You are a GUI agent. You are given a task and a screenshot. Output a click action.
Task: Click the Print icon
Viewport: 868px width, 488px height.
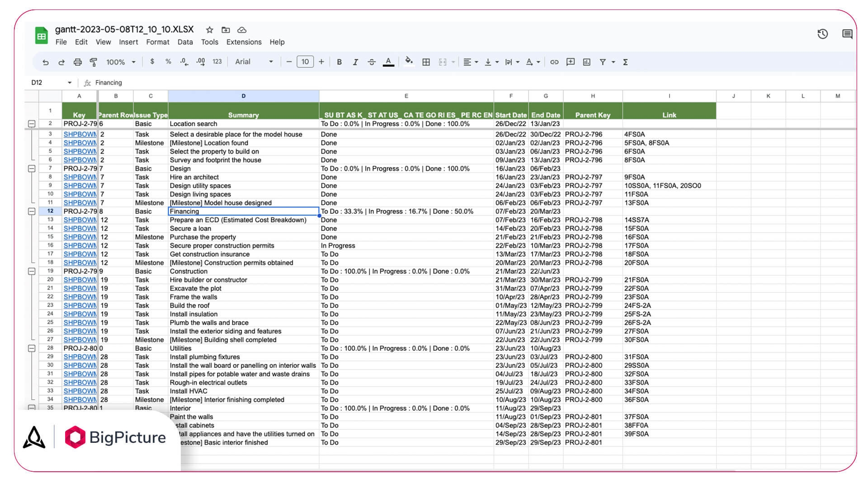pos(77,62)
